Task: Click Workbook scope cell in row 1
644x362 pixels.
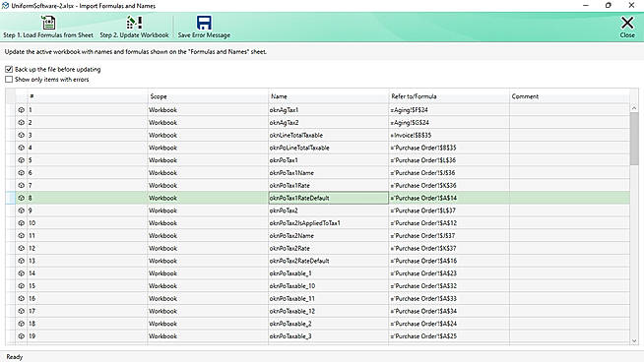Action: (x=208, y=110)
